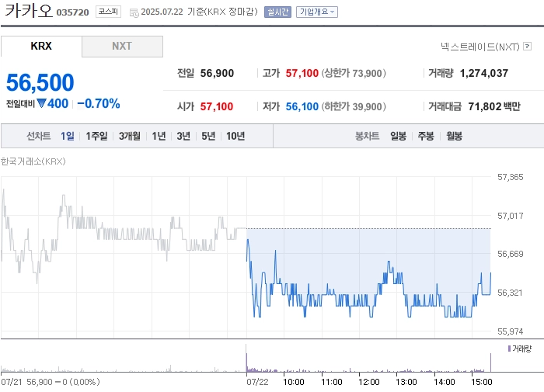Click the NXT help question-mark icon
This screenshot has height=392, width=544.
coord(528,46)
